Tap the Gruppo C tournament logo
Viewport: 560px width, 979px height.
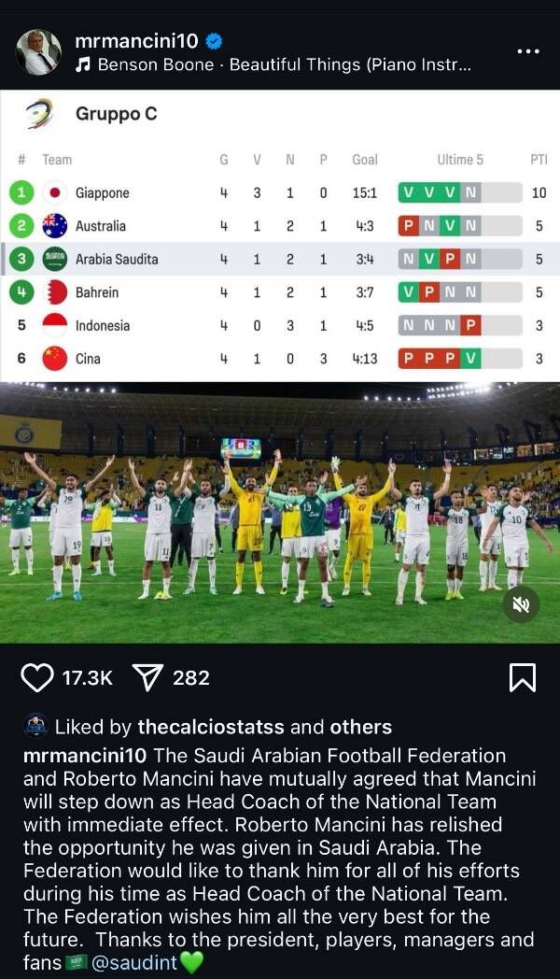(38, 114)
